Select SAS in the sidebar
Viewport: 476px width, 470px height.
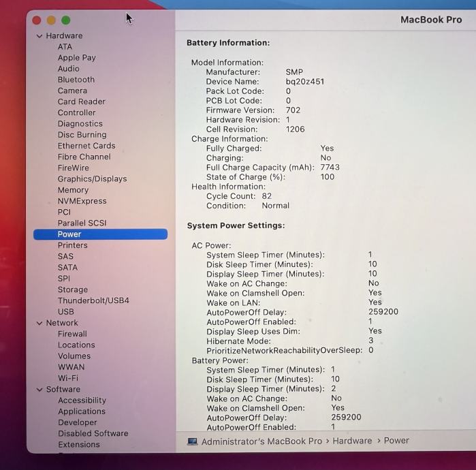65,257
